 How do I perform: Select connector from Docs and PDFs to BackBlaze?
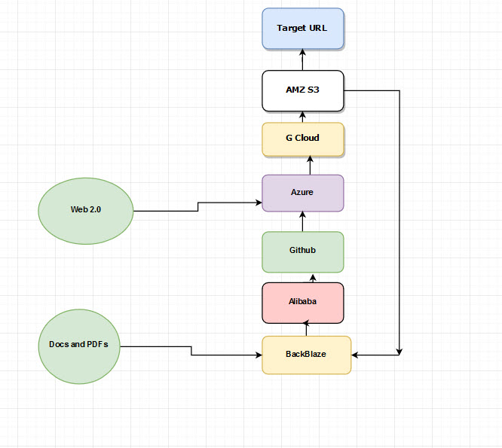point(191,350)
